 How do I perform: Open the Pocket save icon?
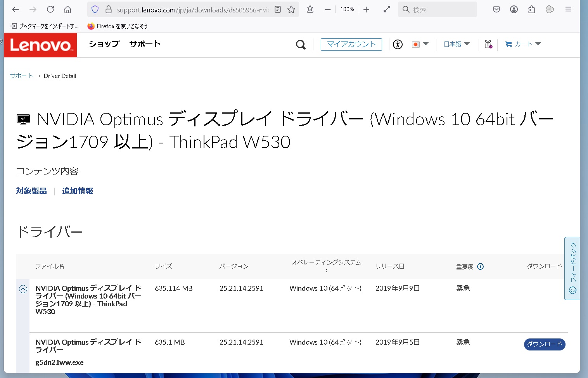(496, 9)
